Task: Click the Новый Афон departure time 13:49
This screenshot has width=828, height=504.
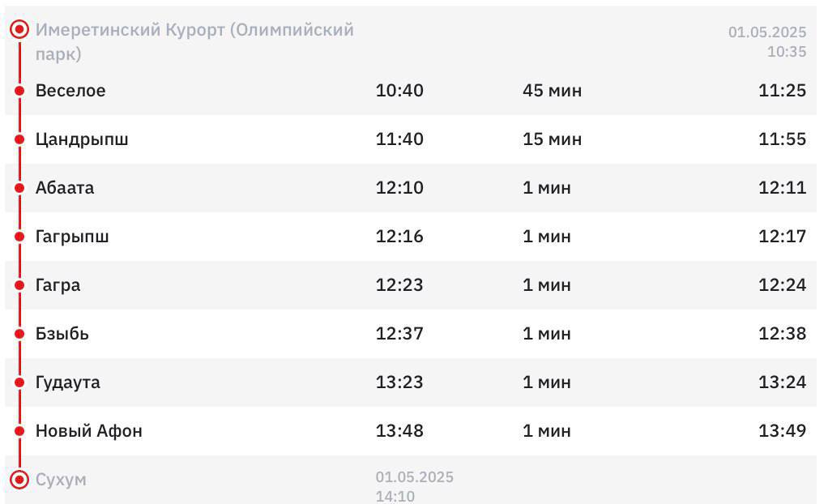Action: (x=782, y=430)
